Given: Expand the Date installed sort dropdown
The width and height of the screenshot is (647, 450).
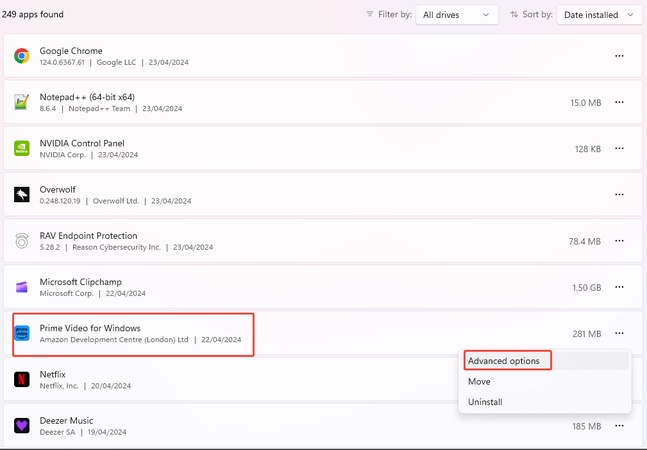Looking at the screenshot, I should [599, 15].
